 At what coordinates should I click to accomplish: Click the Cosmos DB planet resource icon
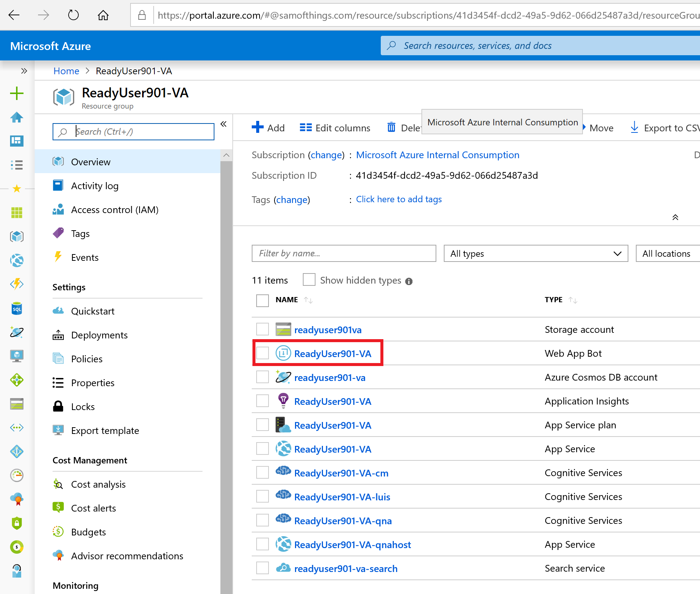tap(283, 377)
